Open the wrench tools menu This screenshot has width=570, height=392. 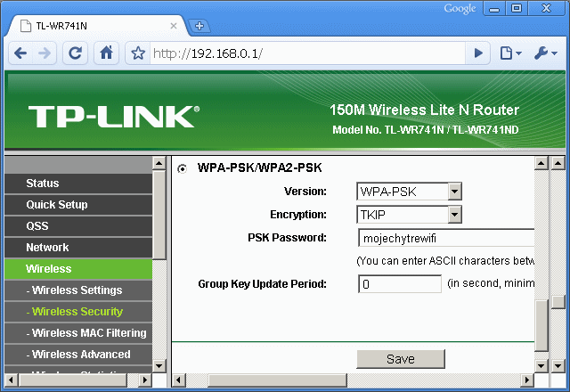pyautogui.click(x=546, y=53)
